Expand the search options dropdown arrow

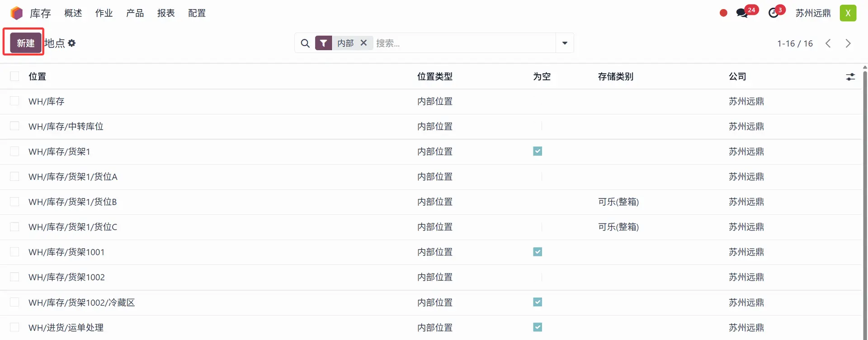pos(565,43)
